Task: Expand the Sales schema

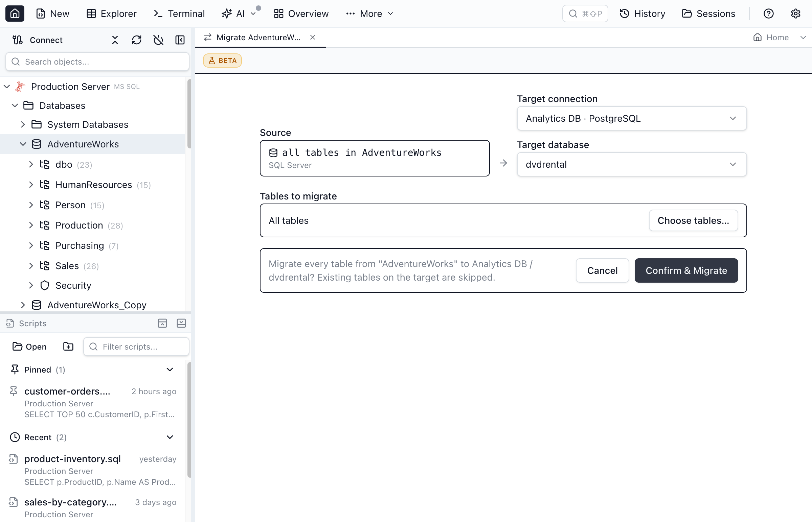Action: click(31, 266)
